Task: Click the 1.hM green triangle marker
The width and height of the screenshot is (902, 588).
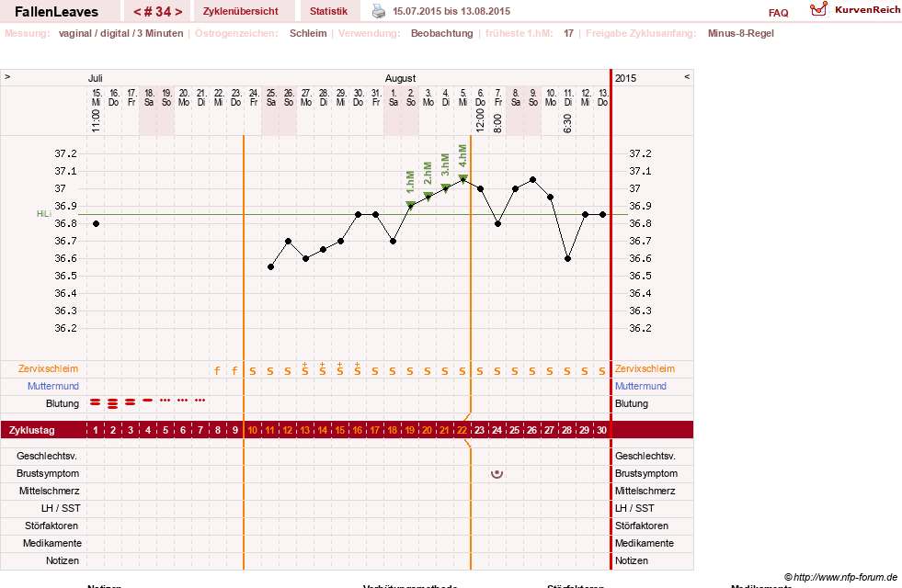Action: (x=410, y=205)
